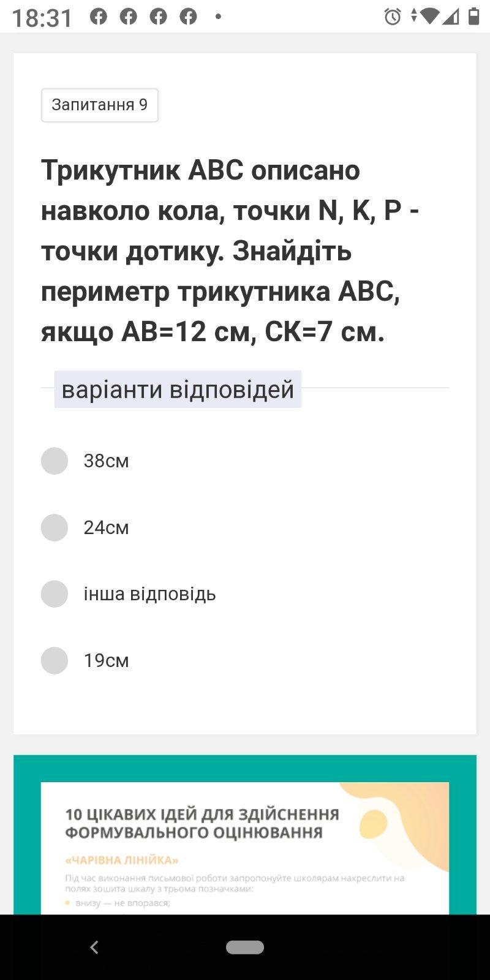The width and height of the screenshot is (490, 980).
Task: Tap the 'варіанти відповідей' heading
Action: coord(178,390)
